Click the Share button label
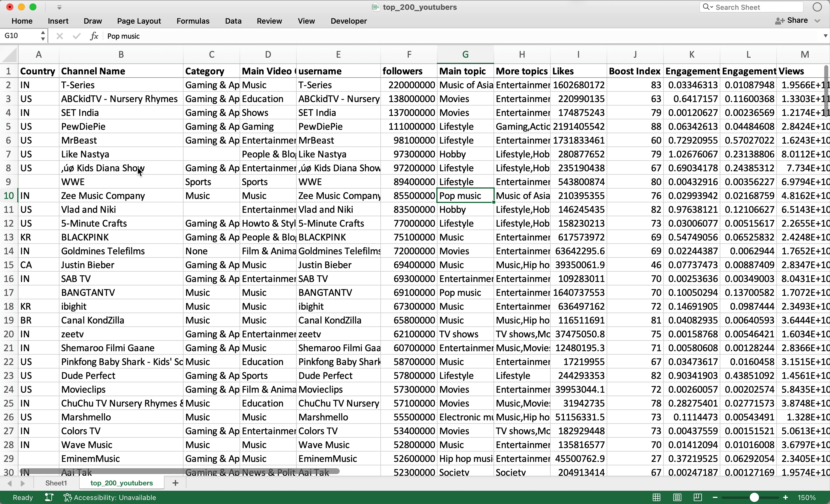830x504 pixels. click(x=797, y=20)
